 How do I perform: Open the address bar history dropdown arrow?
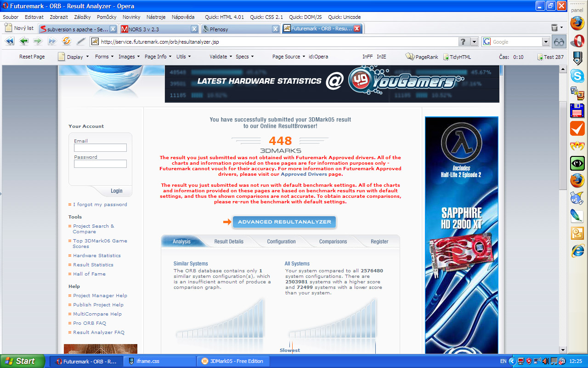tap(475, 42)
